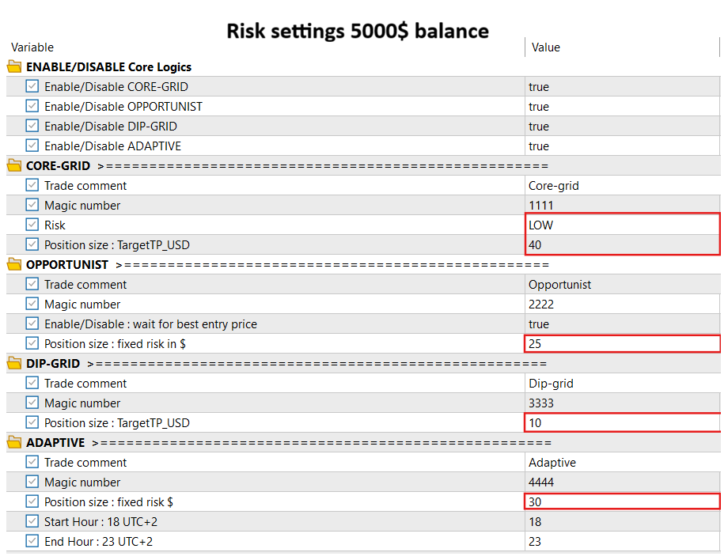Edit the ADAPTIVE fixed risk value 30
Image resolution: width=728 pixels, height=560 pixels.
tap(621, 502)
